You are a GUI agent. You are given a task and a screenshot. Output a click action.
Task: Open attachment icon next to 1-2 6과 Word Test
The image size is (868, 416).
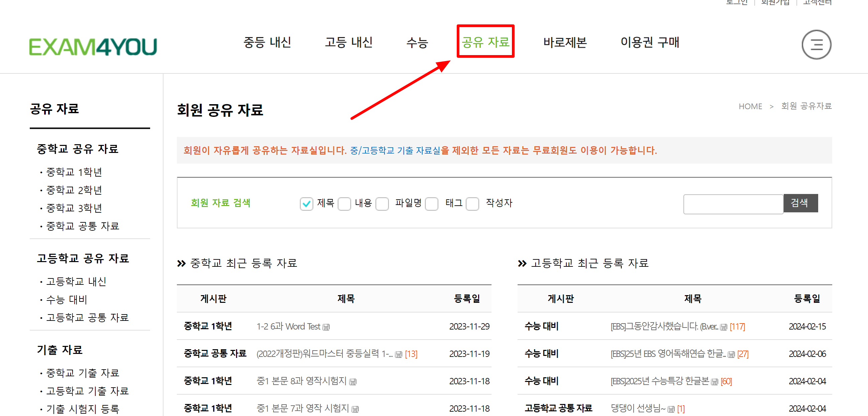click(x=326, y=327)
